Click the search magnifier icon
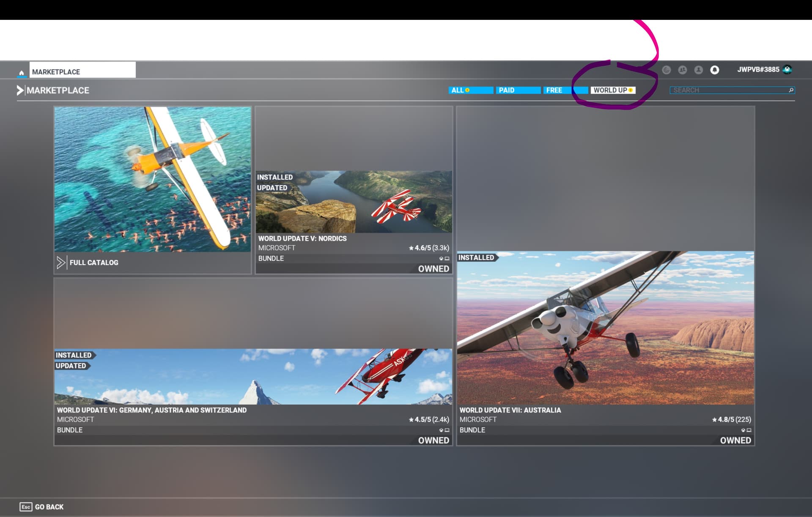The image size is (812, 517). coord(791,90)
